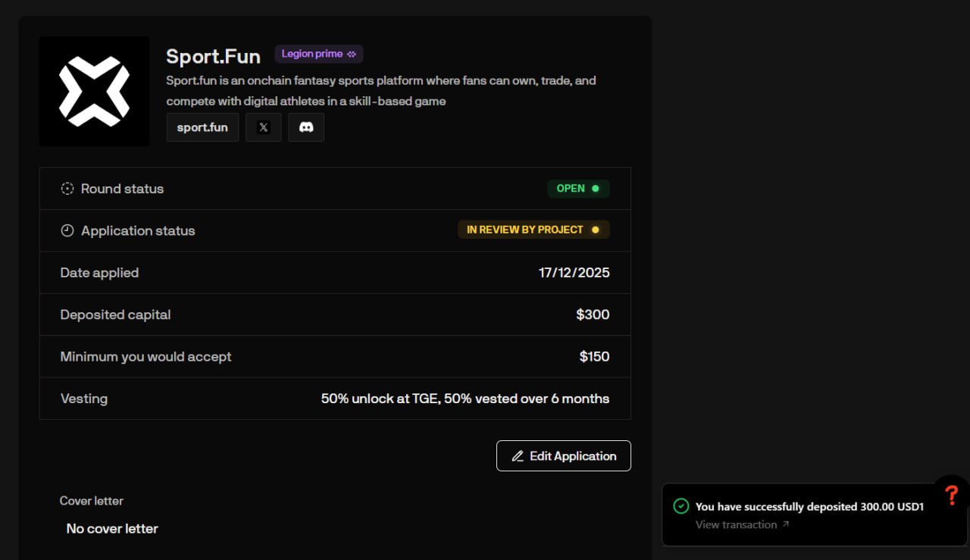The width and height of the screenshot is (970, 560).
Task: Click the Minimum you would accept label
Action: [x=145, y=356]
